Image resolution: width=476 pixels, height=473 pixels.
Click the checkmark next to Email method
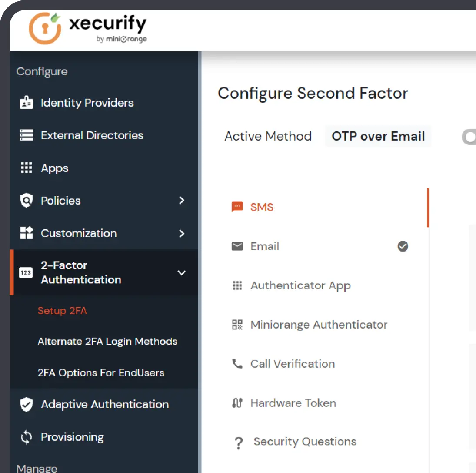[x=403, y=246]
